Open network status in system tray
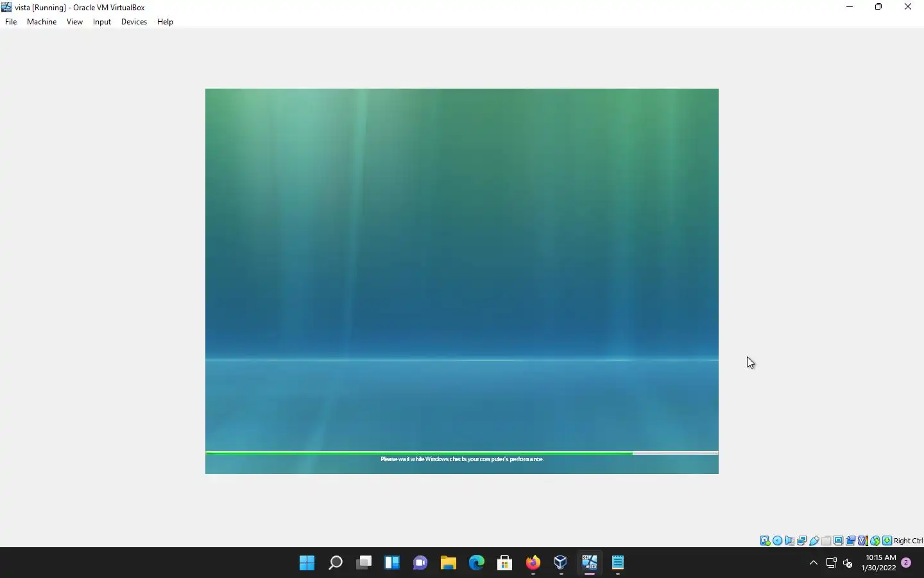This screenshot has height=578, width=924. (x=832, y=563)
